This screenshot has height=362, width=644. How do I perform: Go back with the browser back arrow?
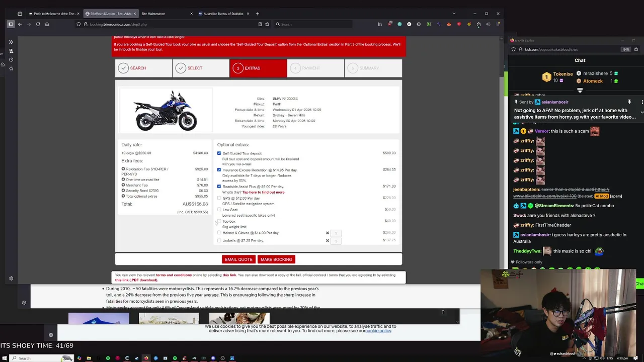pos(20,24)
